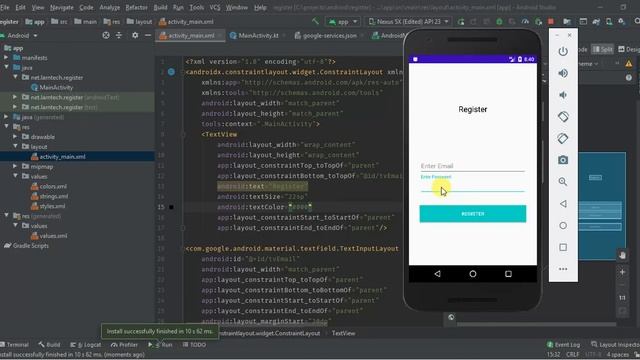Collapse the layout folder
Screen dimensions: 640x360
(15, 146)
